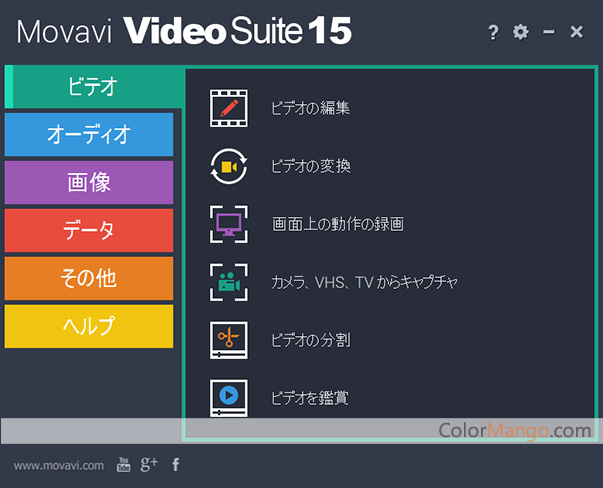
Task: Switch to the 画像 tab
Action: click(x=89, y=183)
